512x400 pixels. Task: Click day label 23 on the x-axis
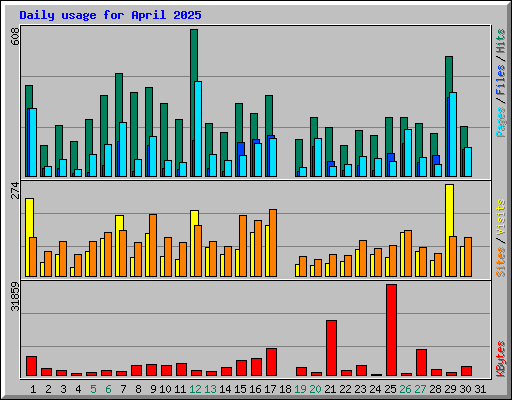coord(360,389)
